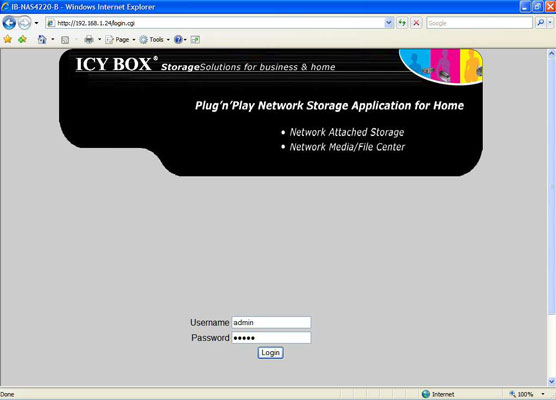
Task: Click the Home page icon
Action: pos(42,39)
